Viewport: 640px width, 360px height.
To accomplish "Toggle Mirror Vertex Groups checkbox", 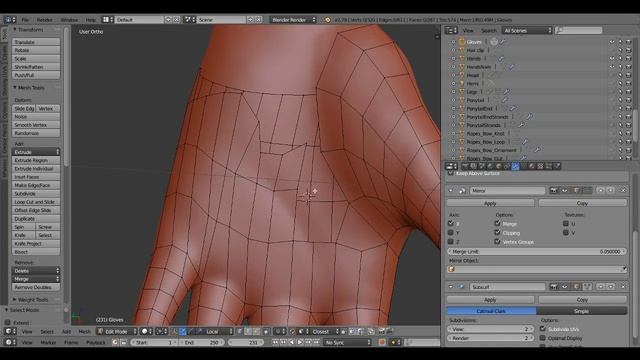I will [x=497, y=242].
